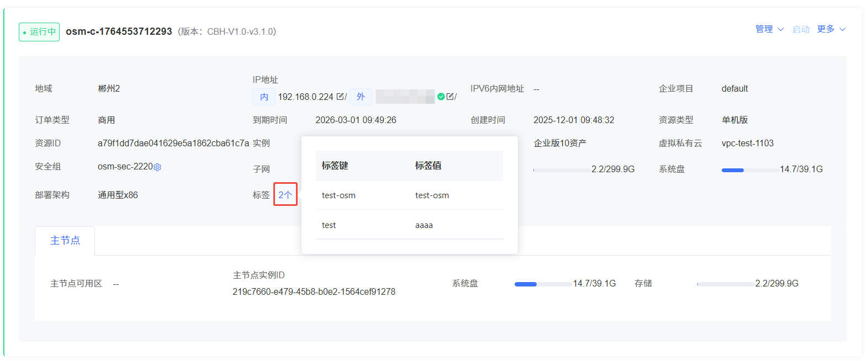Screen dimensions: 868x361
Task: Click the 运行中 running status badge
Action: [x=39, y=32]
